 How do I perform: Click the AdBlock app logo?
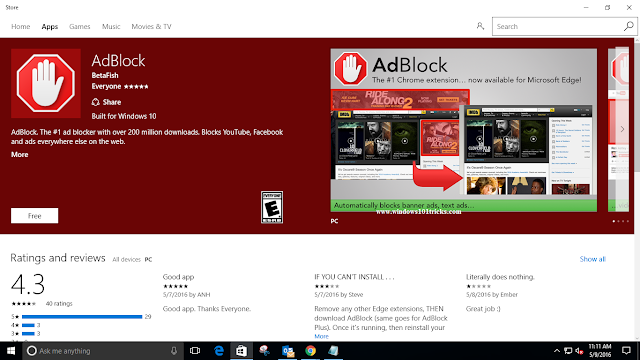(x=46, y=83)
